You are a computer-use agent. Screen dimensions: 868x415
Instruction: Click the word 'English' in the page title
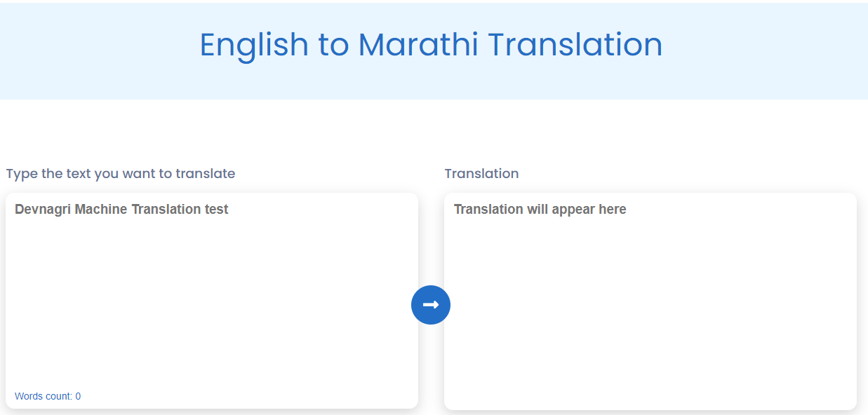tap(254, 45)
